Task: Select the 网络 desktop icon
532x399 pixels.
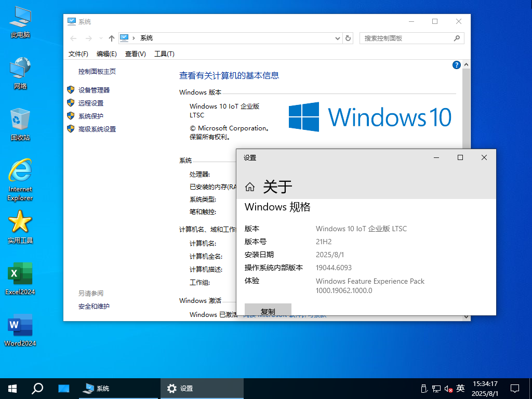Action: coord(20,73)
